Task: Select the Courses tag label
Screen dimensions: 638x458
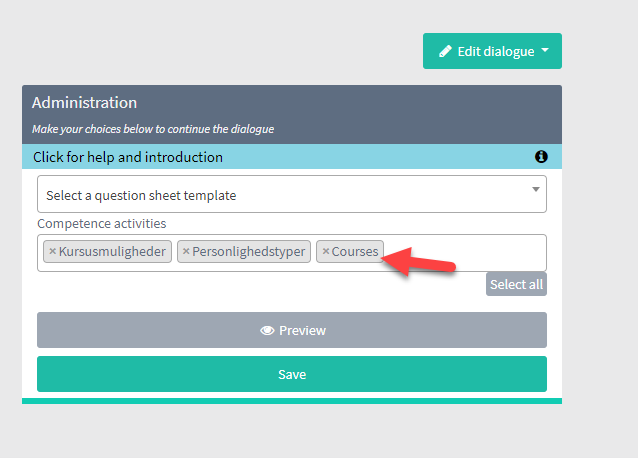Action: click(x=355, y=251)
